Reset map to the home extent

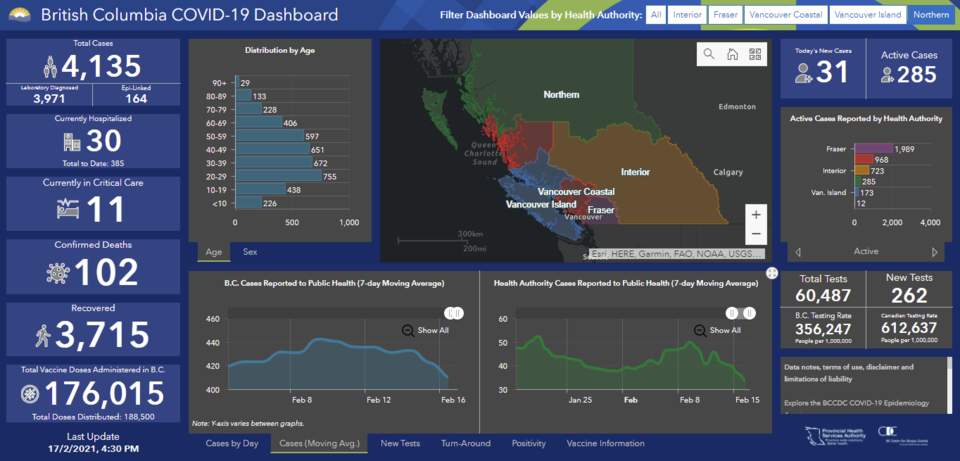coord(732,54)
